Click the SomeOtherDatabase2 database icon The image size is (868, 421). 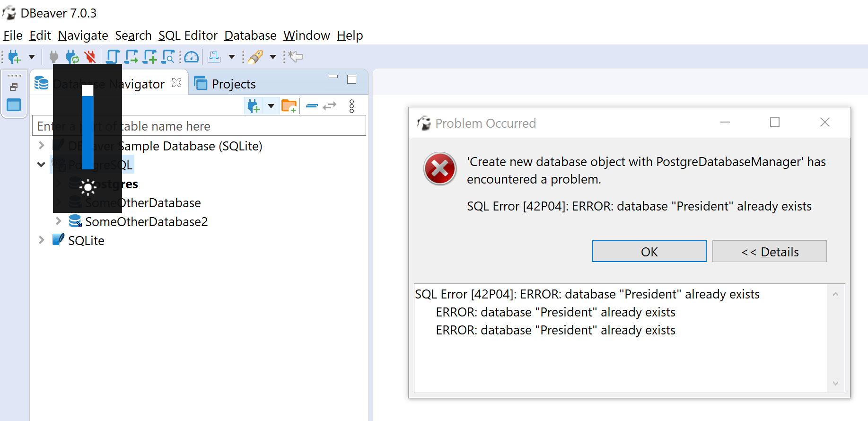pos(75,221)
